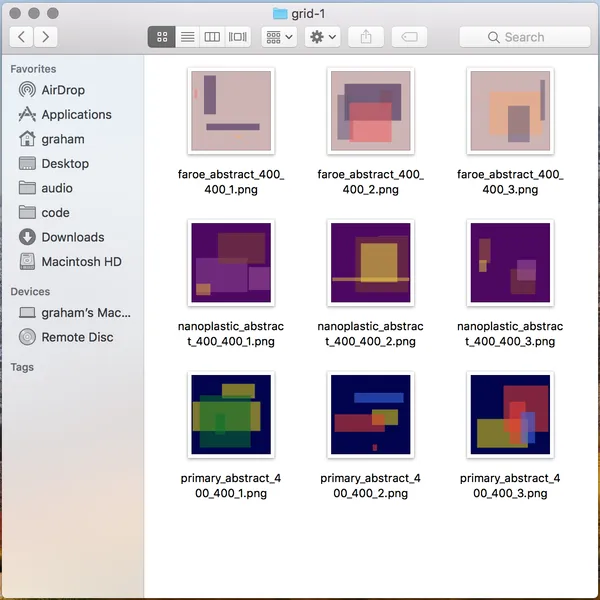Screen dimensions: 600x600
Task: Open Applications from the sidebar label
Action: [x=77, y=114]
